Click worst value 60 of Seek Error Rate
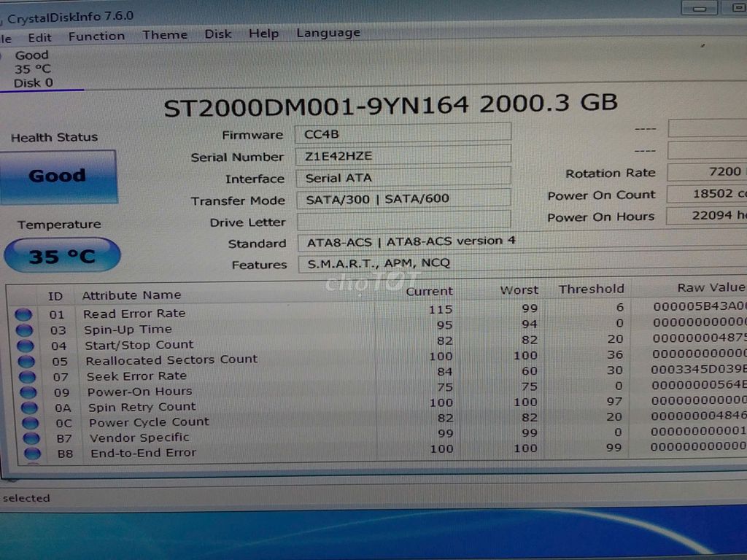 (530, 371)
